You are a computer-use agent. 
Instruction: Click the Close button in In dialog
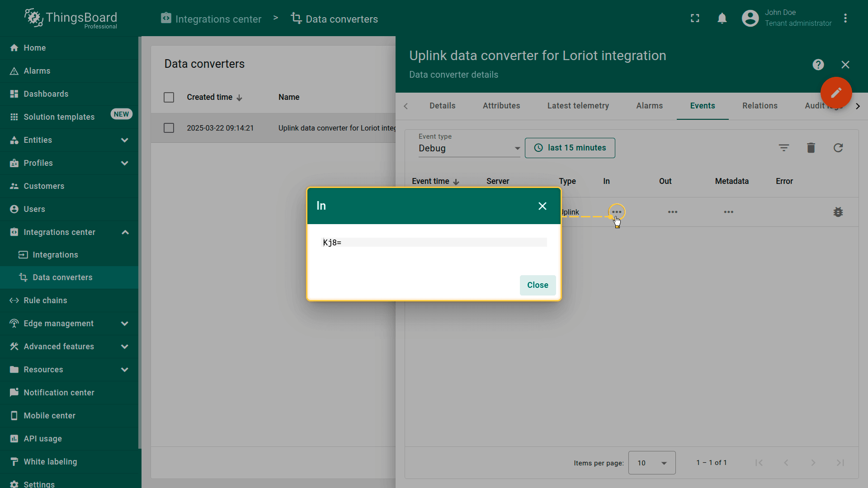click(537, 285)
